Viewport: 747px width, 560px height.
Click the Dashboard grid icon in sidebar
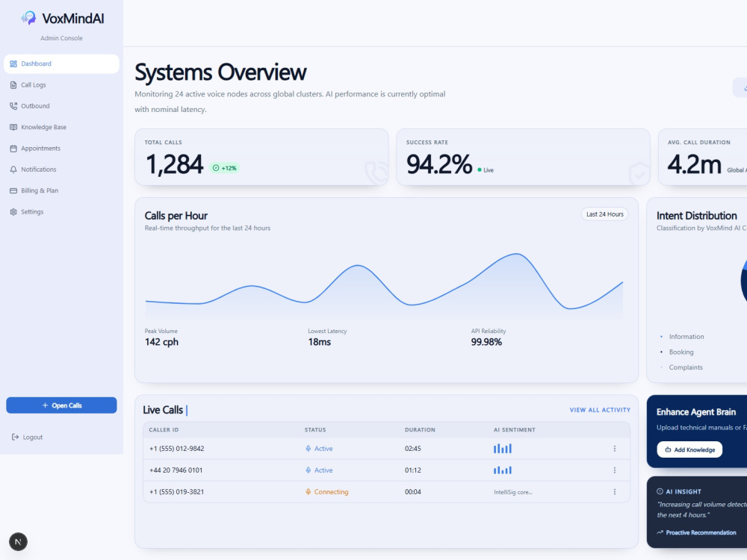[13, 63]
